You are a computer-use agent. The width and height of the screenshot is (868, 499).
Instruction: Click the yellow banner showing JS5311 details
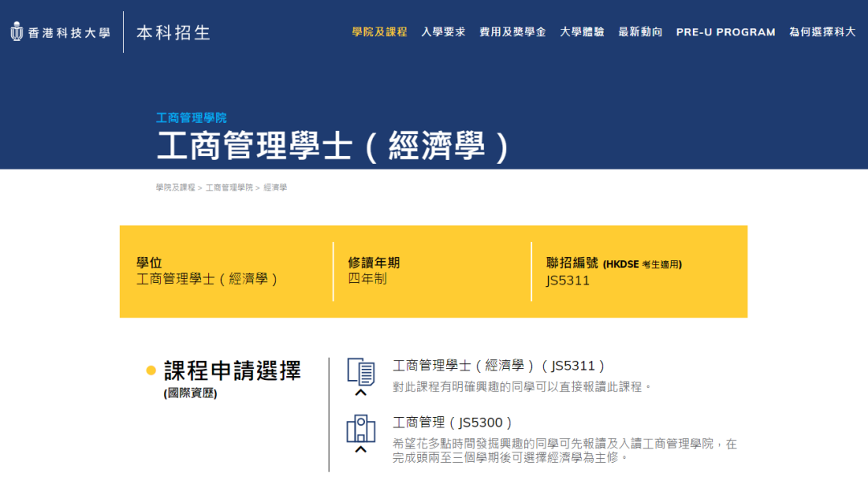(x=434, y=271)
